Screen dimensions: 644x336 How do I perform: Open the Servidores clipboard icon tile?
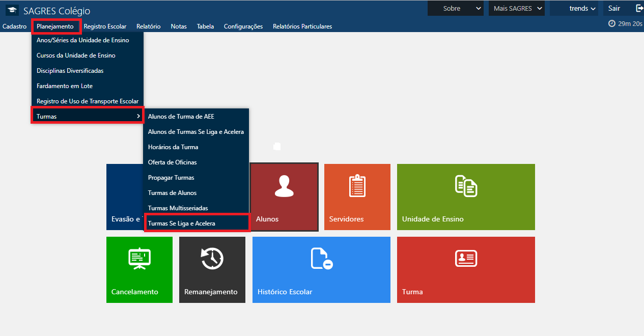tap(357, 197)
